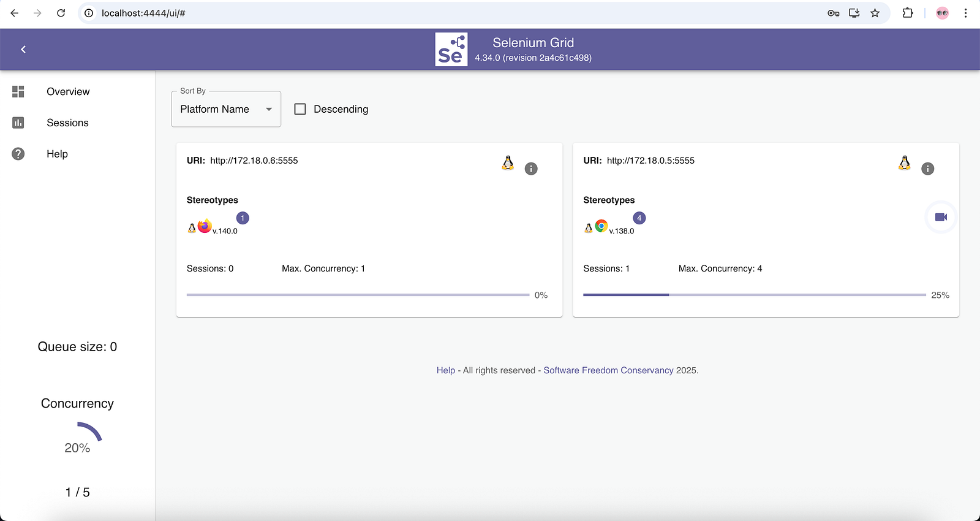This screenshot has height=521, width=980.
Task: Click small penguin beside Firefox stereotype
Action: pyautogui.click(x=192, y=228)
